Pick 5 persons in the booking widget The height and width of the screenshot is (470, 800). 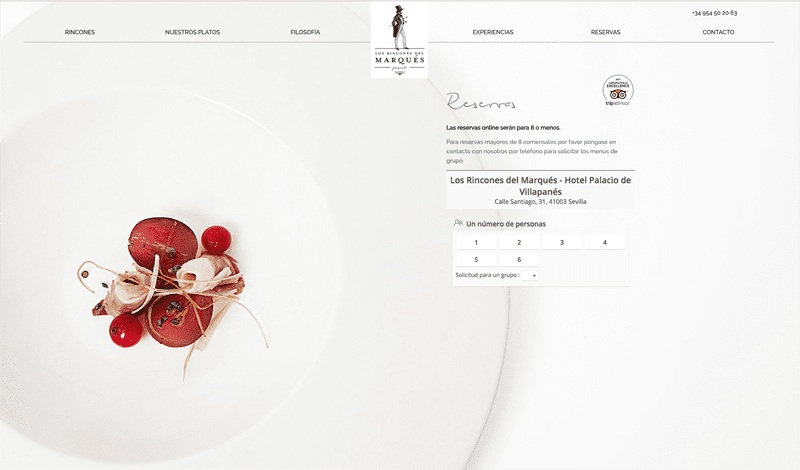coord(476,259)
